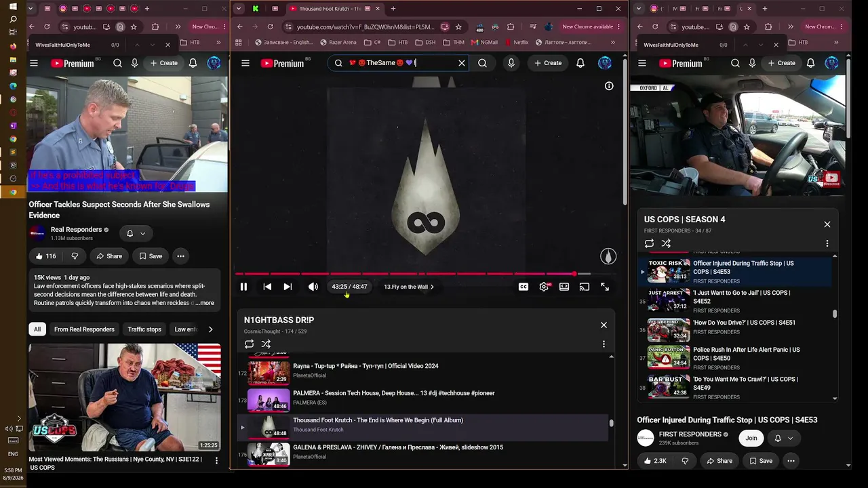The width and height of the screenshot is (868, 488).
Task: Open US COPS Season 4 playlist options
Action: point(827,243)
